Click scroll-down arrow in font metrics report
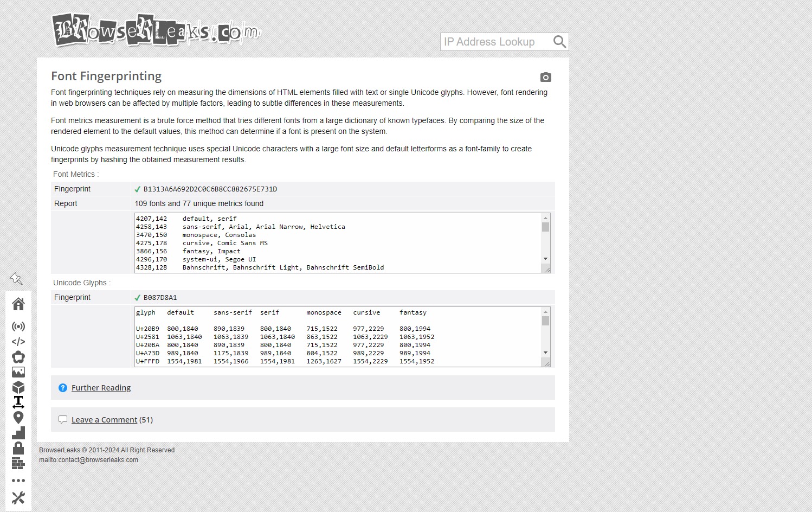Image resolution: width=812 pixels, height=512 pixels. click(545, 259)
